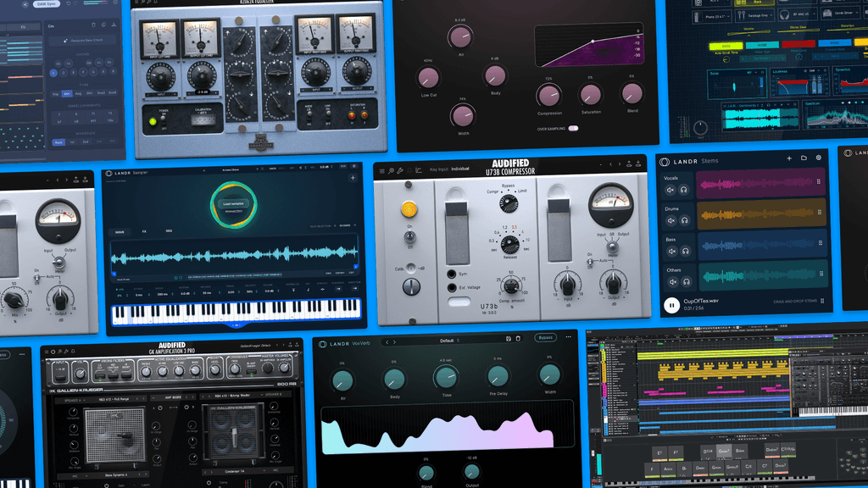Click the Load samples button in the Sampler
Screen dimensions: 868x488
point(233,203)
